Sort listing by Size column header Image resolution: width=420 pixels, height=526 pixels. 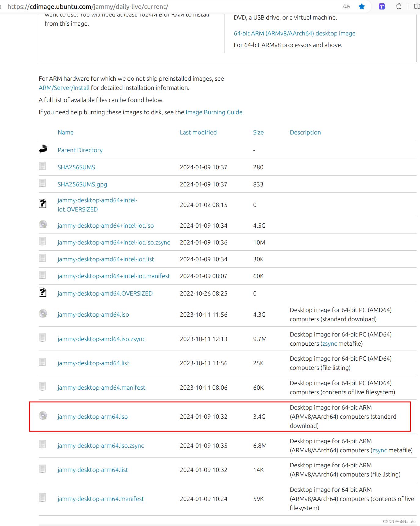[258, 132]
